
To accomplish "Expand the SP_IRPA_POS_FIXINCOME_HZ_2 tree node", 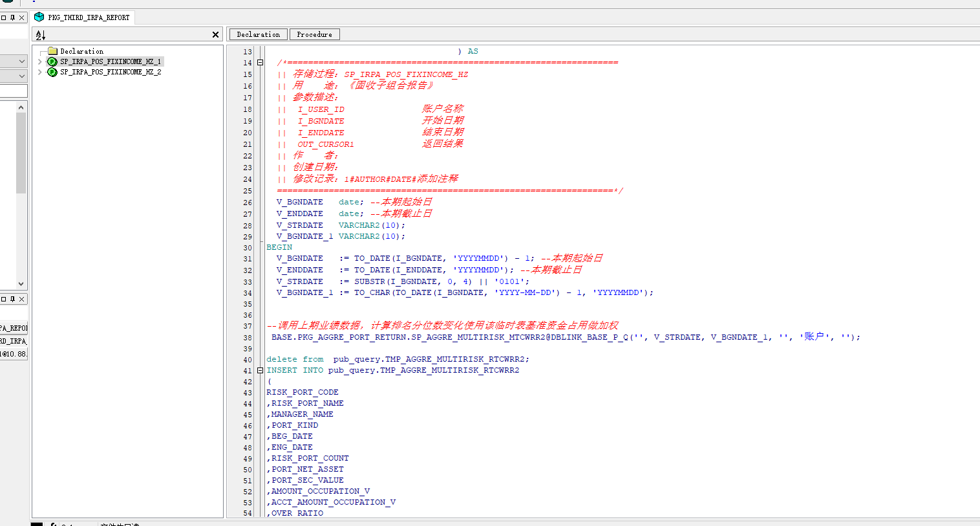I will coord(40,72).
